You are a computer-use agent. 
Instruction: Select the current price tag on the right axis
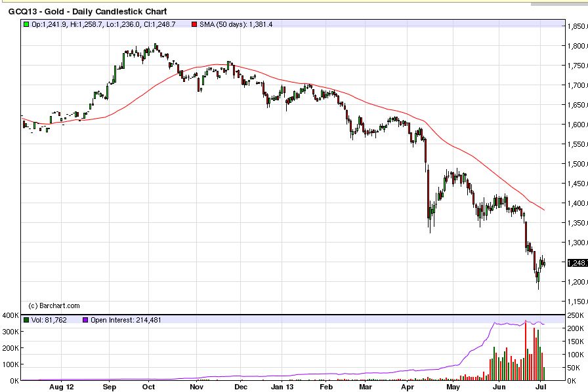pos(576,263)
